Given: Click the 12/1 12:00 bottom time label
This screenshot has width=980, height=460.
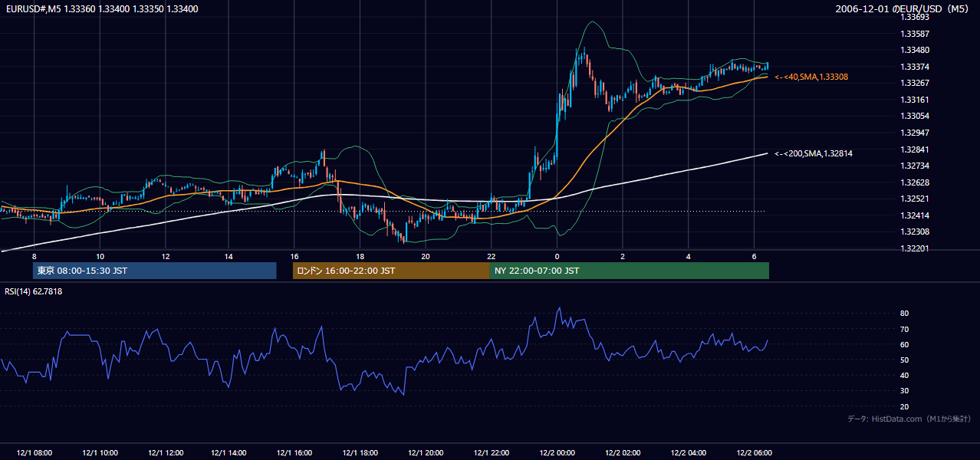Looking at the screenshot, I should (165, 452).
